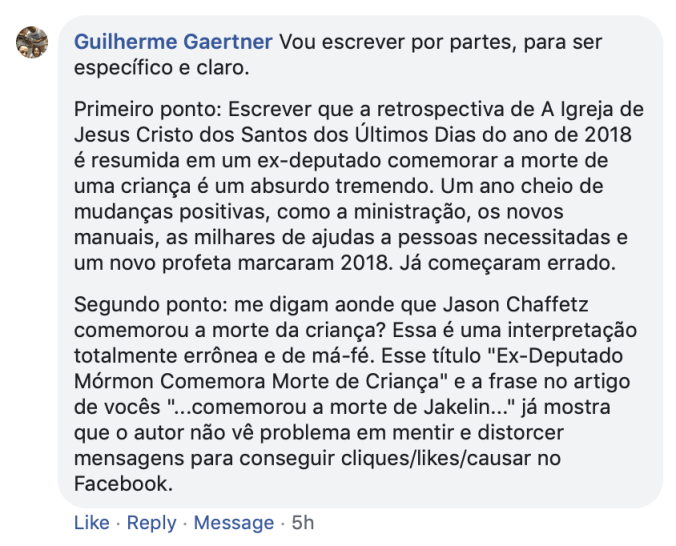
Task: Click the Message link below comment
Action: click(x=233, y=522)
